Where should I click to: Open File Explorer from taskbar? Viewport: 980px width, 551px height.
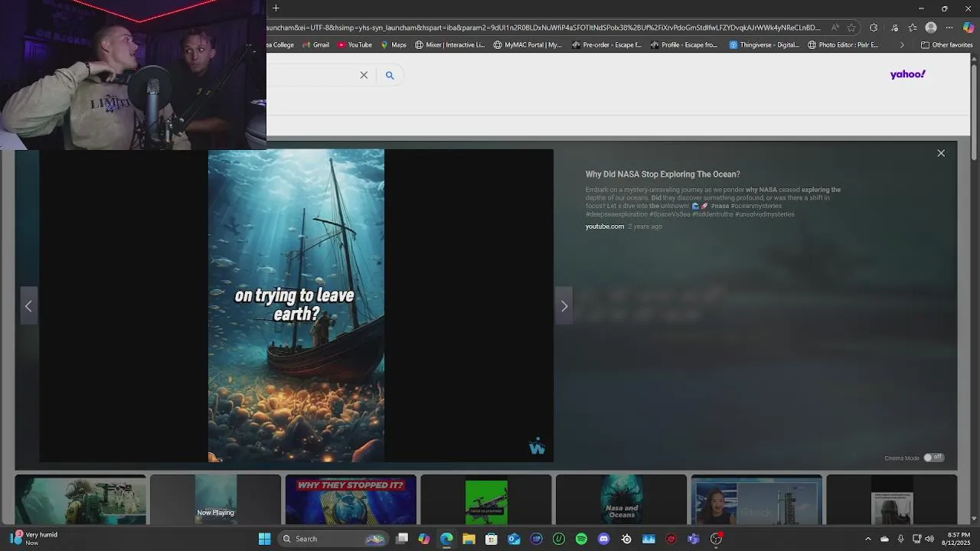click(x=469, y=539)
